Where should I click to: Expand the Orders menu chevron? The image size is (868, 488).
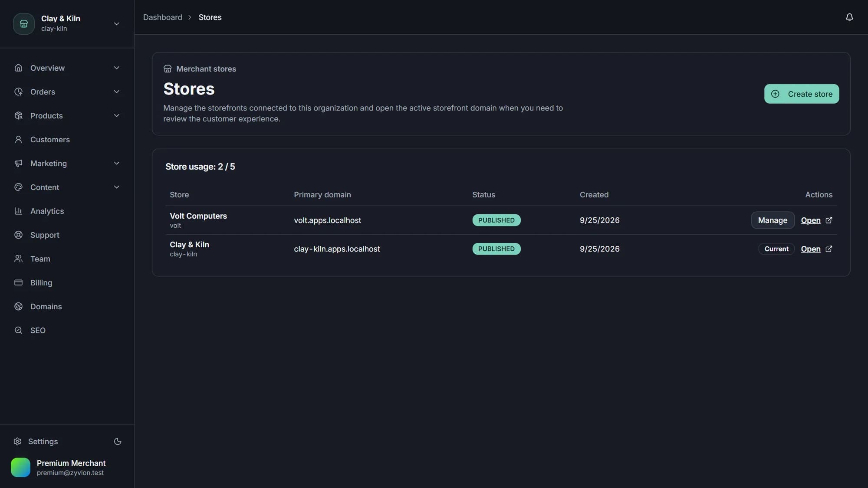[x=116, y=92]
